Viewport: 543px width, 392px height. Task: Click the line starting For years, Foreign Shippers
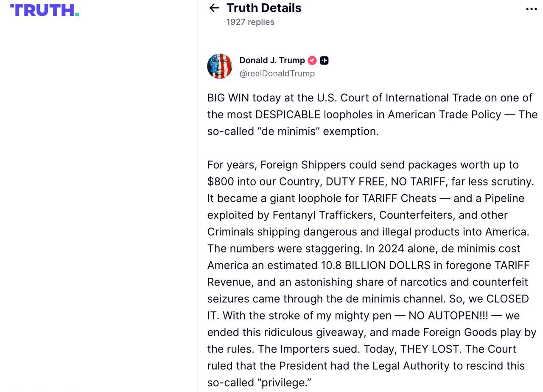(x=363, y=165)
